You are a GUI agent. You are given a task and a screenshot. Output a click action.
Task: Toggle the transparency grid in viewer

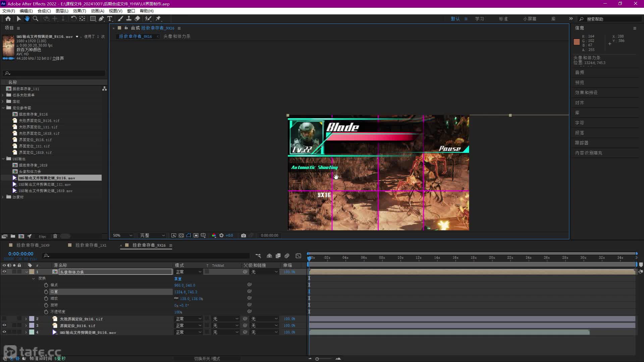point(181,235)
